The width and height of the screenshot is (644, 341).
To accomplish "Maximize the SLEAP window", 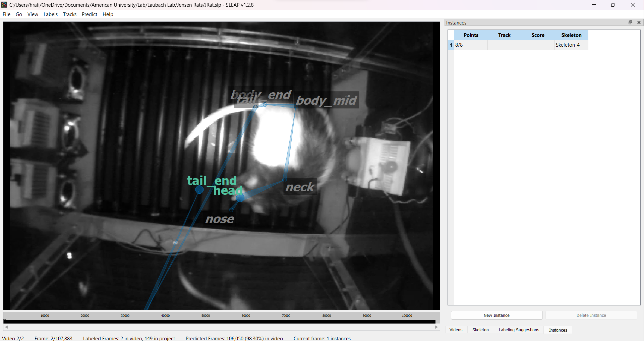I will pyautogui.click(x=613, y=5).
